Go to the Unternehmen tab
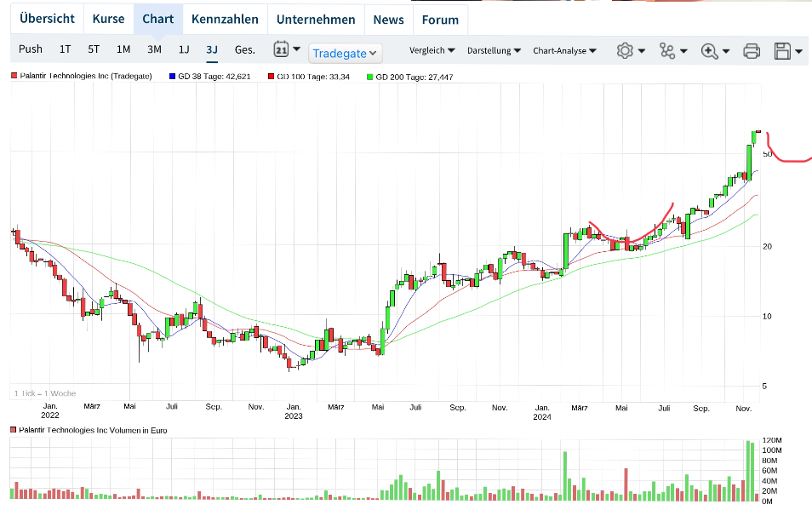Image resolution: width=812 pixels, height=510 pixels. 316,20
